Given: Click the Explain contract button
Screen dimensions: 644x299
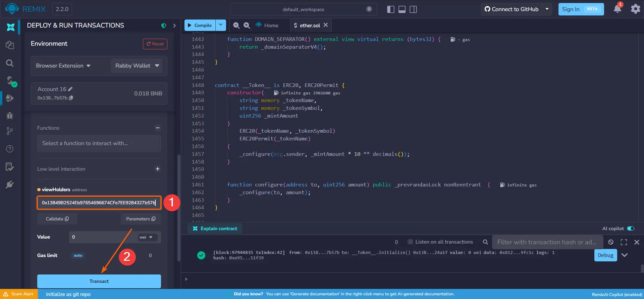Looking at the screenshot, I should 215,228.
